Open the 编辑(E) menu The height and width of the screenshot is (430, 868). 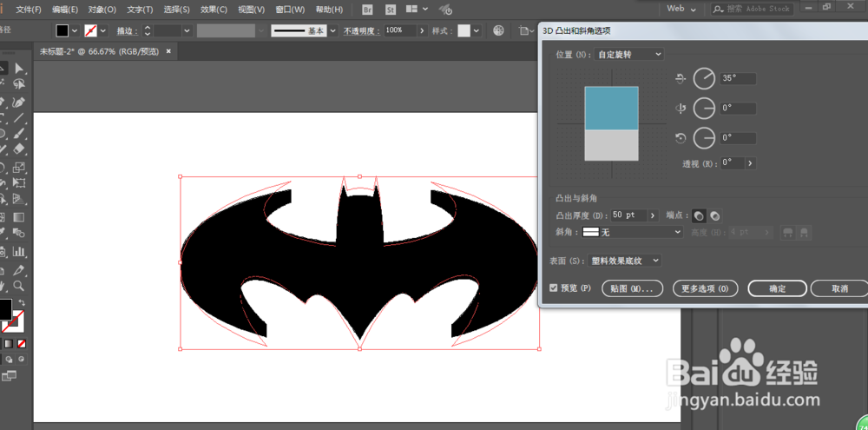point(65,10)
